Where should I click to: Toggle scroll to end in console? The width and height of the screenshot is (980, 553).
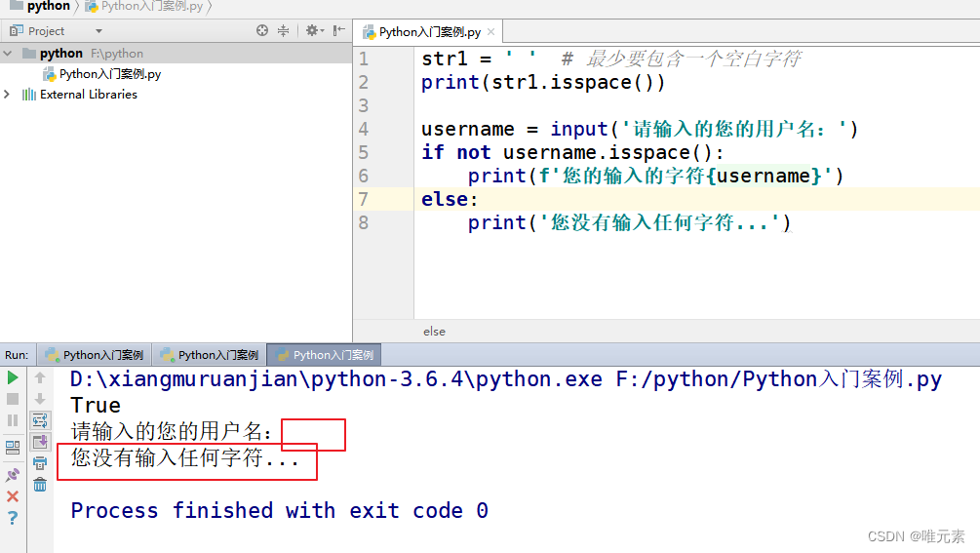click(40, 442)
